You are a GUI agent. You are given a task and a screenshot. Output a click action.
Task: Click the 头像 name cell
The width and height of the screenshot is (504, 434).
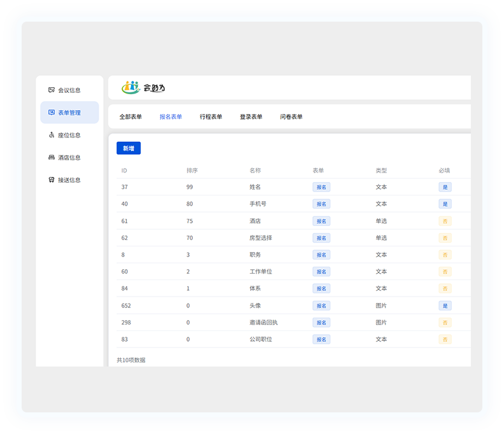coord(255,305)
